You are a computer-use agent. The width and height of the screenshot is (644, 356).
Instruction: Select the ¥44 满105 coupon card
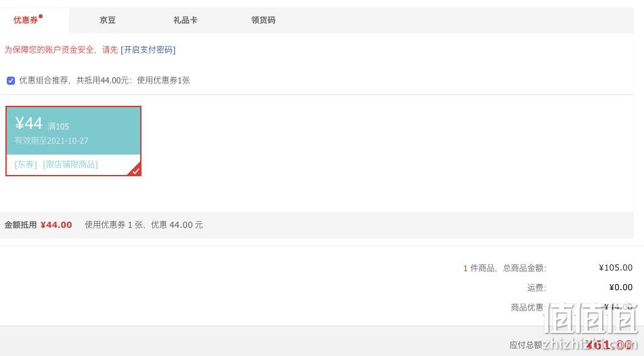tap(74, 141)
